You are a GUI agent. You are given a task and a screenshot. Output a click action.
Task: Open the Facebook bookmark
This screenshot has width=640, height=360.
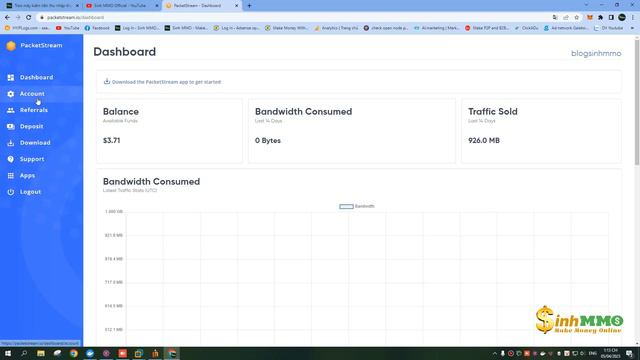[97, 28]
